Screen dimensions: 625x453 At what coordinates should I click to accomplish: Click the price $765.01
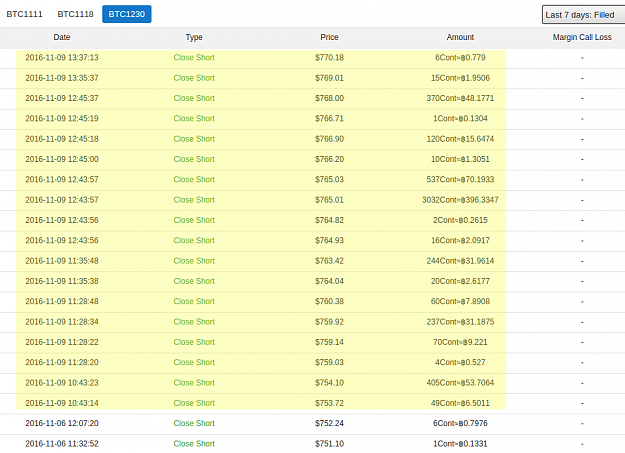329,200
